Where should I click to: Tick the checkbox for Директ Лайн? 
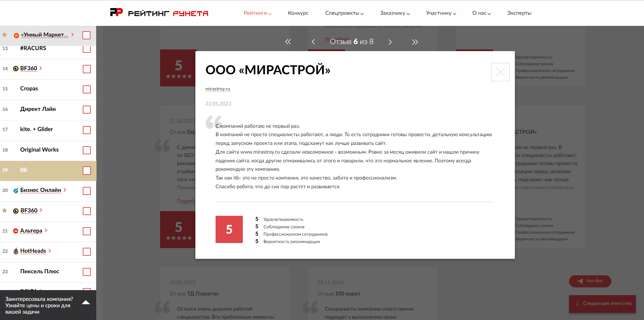(87, 110)
